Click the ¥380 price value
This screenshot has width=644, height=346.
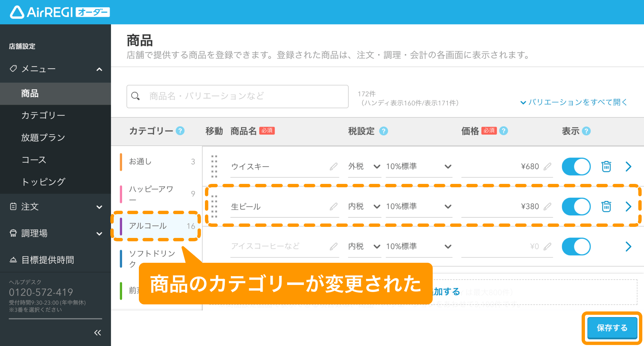[x=530, y=206]
